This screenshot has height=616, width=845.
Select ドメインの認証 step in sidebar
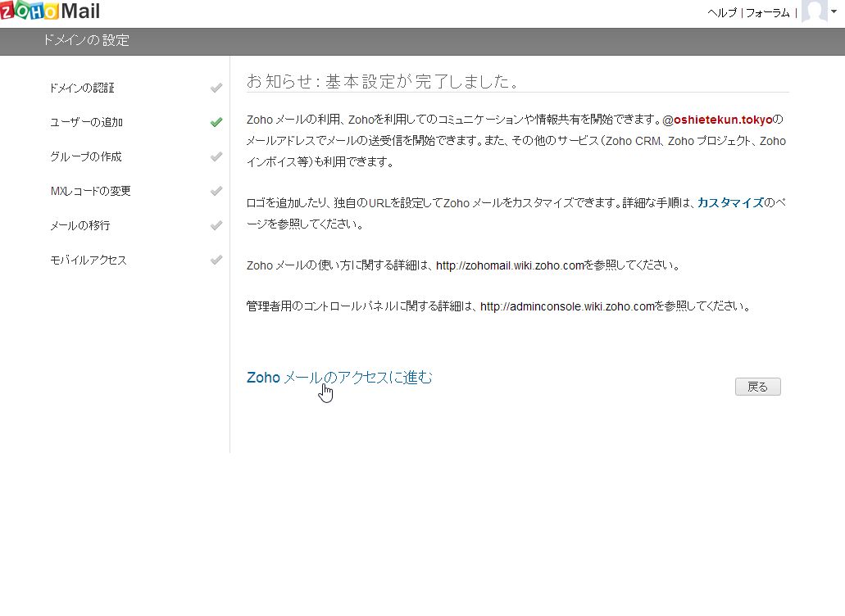(x=82, y=88)
